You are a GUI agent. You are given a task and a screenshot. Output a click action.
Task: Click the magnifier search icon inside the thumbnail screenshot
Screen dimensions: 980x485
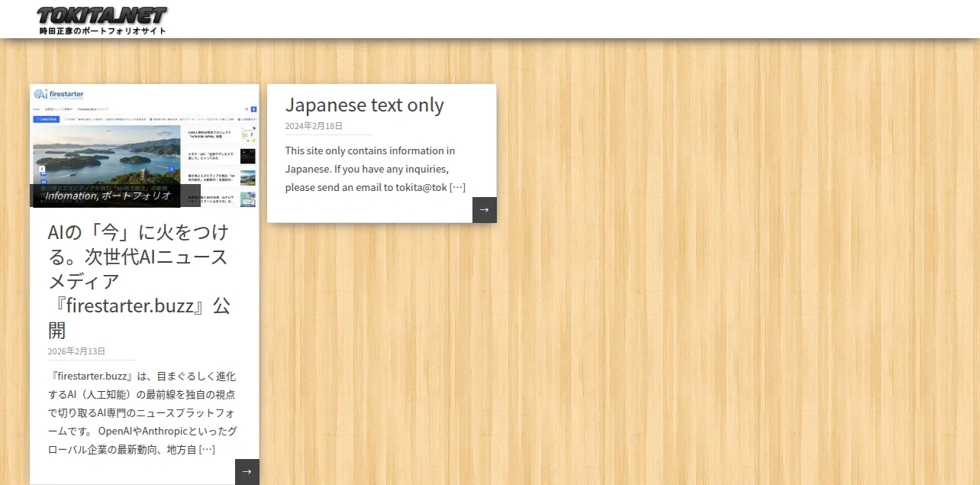point(247,109)
